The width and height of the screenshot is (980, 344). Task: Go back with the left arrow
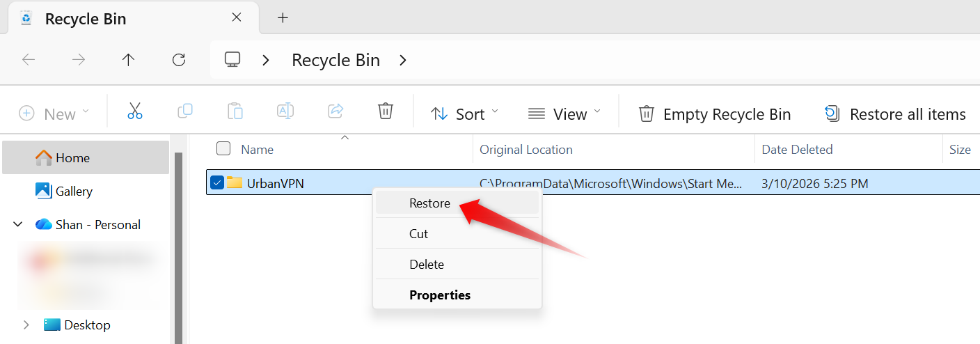click(29, 60)
